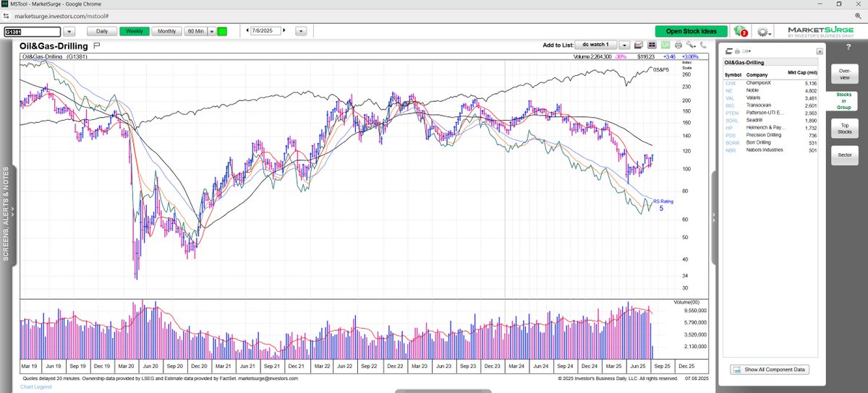Open the Chart Legend link
The width and height of the screenshot is (868, 393).
37,387
